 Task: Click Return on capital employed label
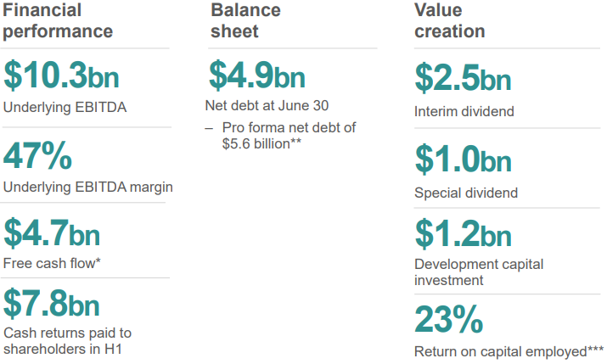(509, 351)
